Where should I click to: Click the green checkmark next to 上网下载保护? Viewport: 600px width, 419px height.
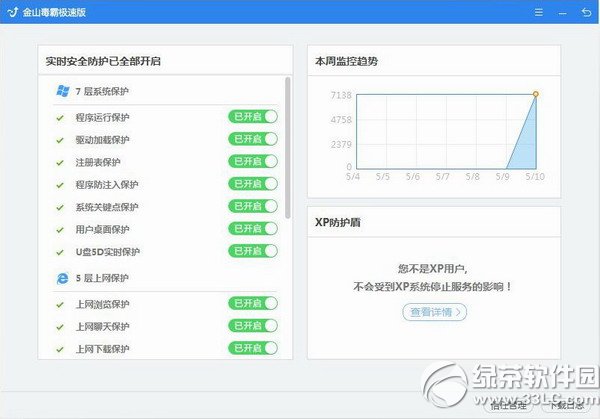tap(60, 349)
